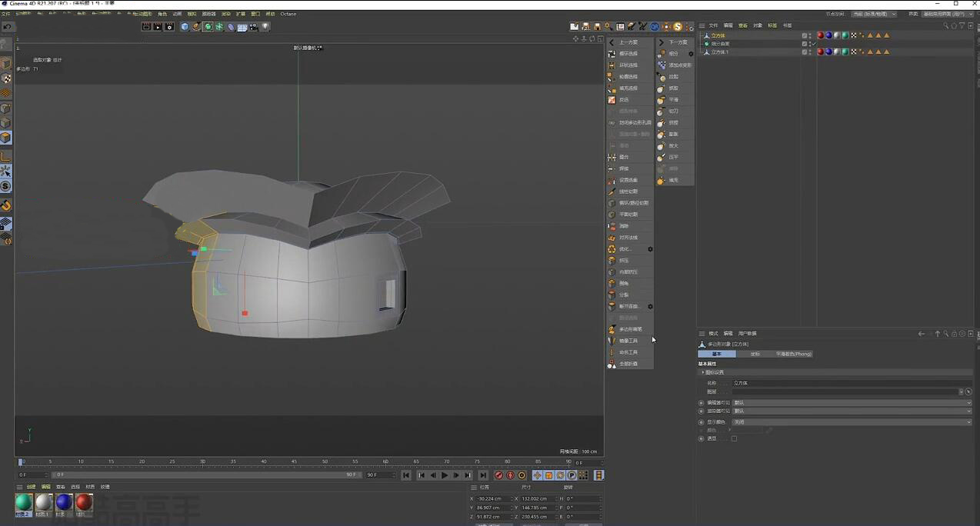Click the 名称 name input field
This screenshot has width=980, height=526.
(x=846, y=382)
